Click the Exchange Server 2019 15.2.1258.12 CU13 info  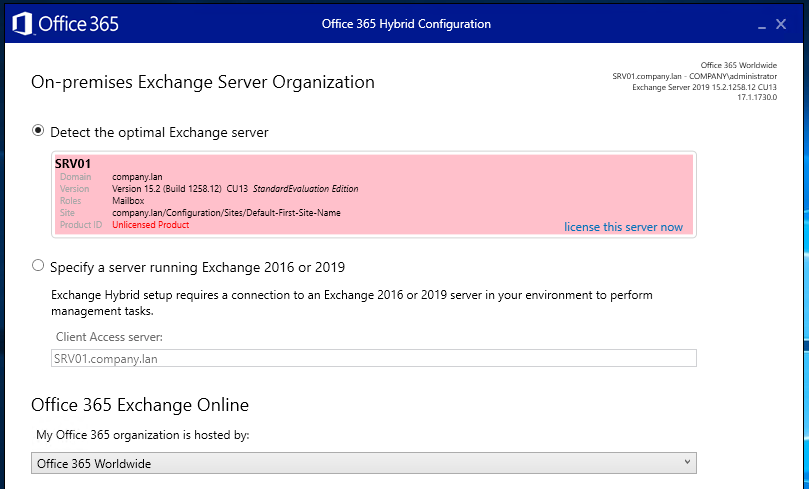point(704,87)
